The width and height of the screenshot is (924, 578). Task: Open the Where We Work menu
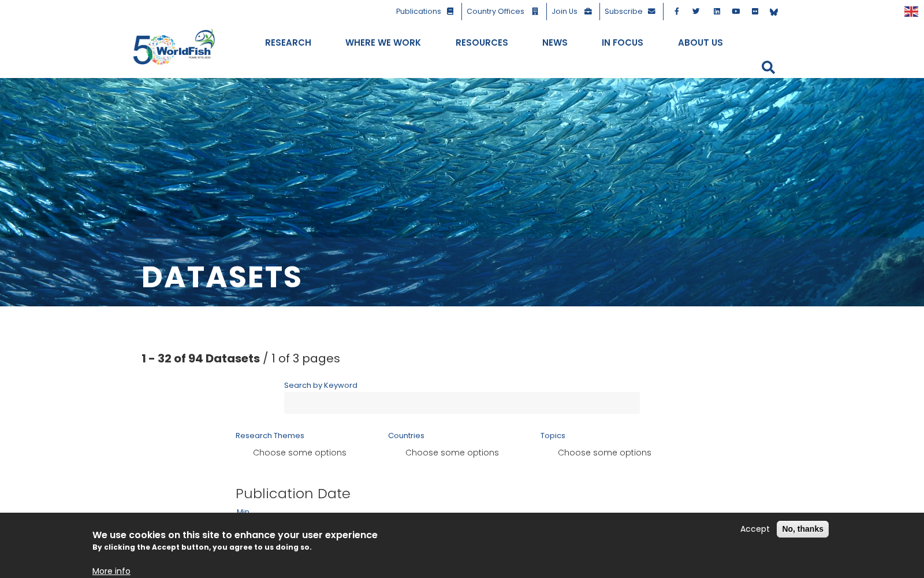click(x=383, y=43)
